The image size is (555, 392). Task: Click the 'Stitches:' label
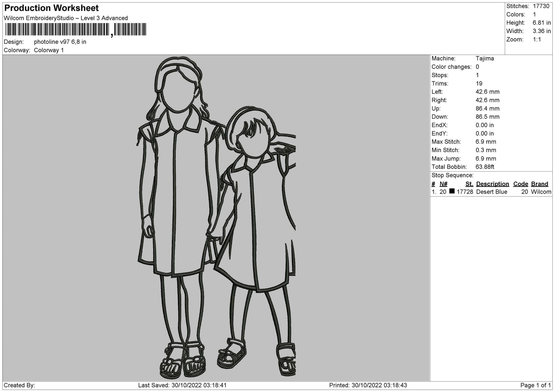coord(518,6)
